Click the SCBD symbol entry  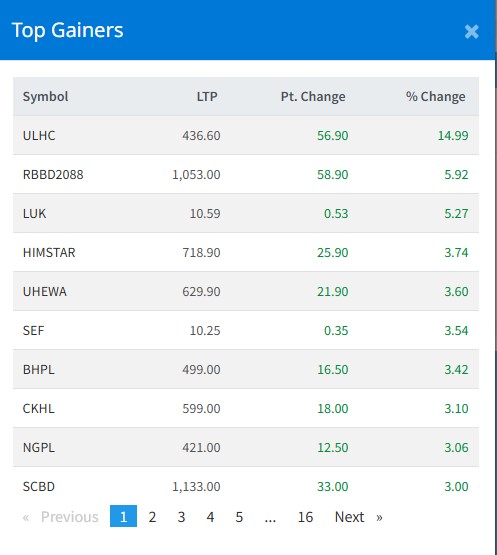coord(39,486)
